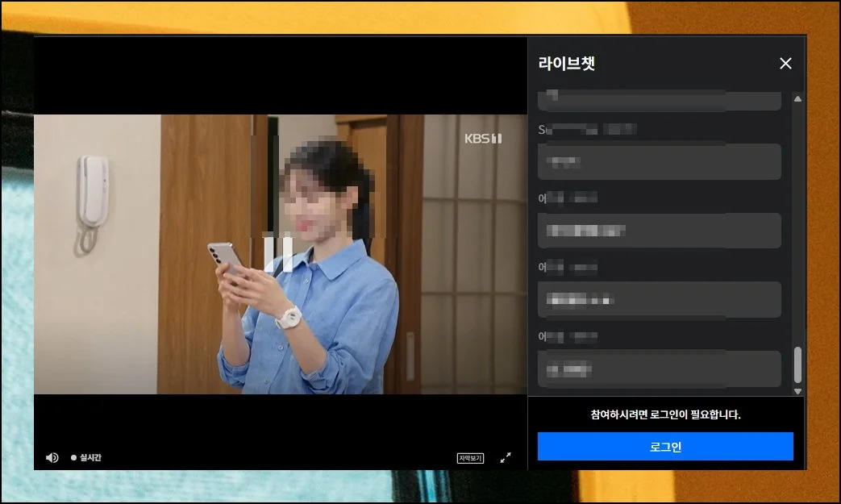The height and width of the screenshot is (504, 841).
Task: Click the chat scrollbar's down arrow
Action: [x=797, y=391]
